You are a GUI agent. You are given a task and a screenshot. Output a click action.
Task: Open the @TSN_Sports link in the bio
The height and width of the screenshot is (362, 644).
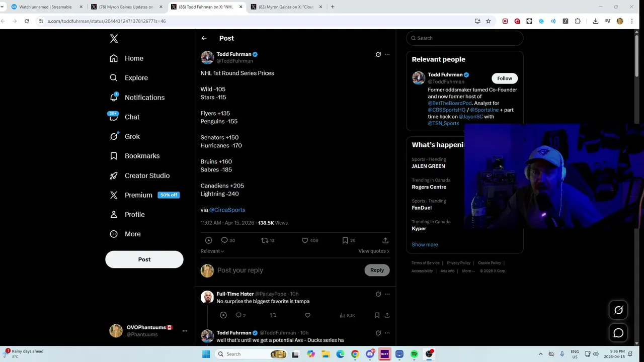pos(443,123)
